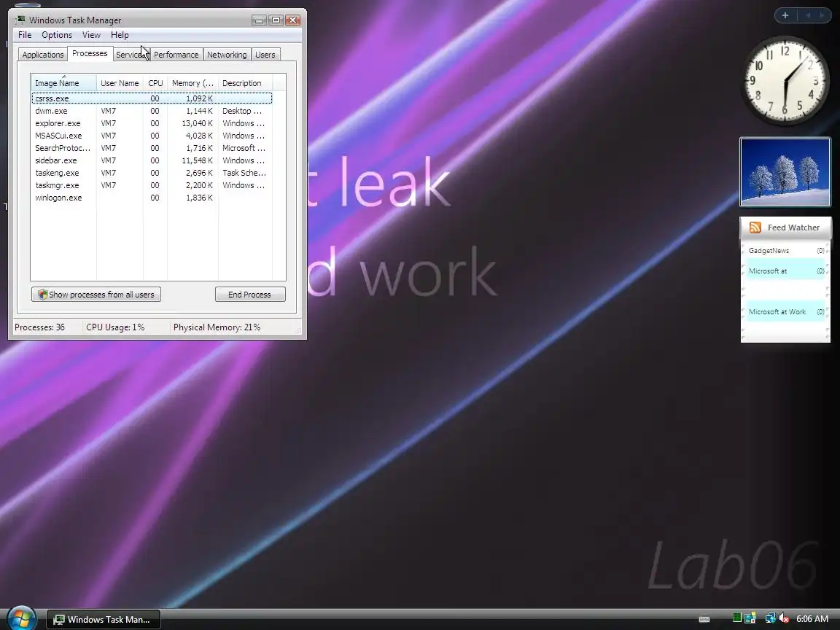
Task: Select the csrss.exe process row
Action: (x=152, y=98)
